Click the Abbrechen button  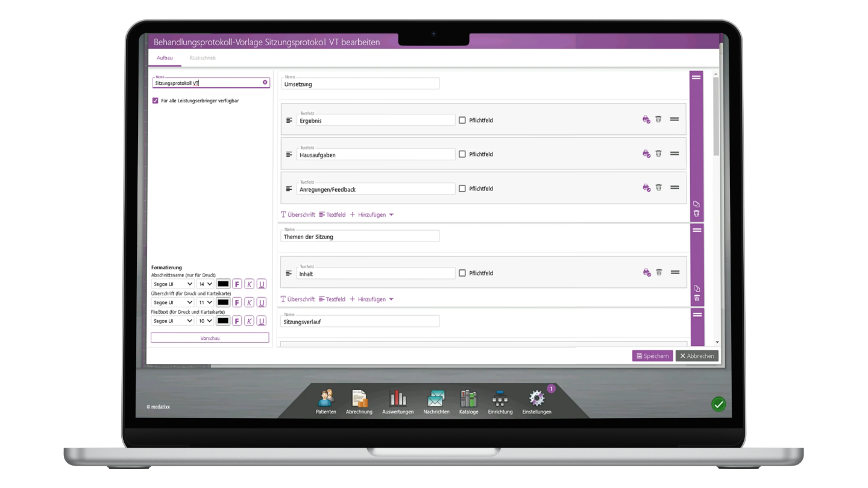point(697,356)
